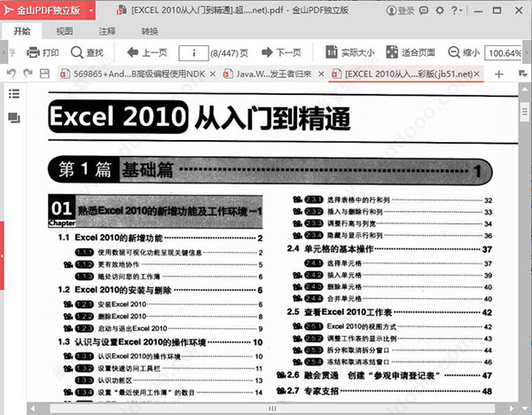The image size is (532, 415).
Task: Click the '冻结和取消冻结窗口' contents line
Action: [x=392, y=362]
